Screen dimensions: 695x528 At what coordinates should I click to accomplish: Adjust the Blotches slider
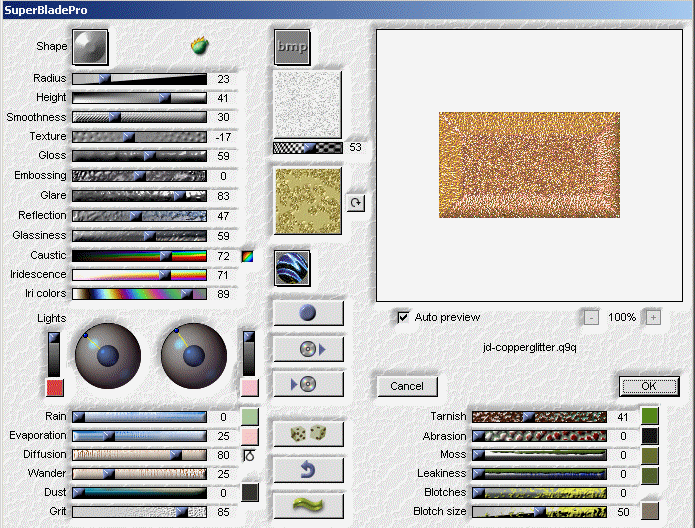(x=539, y=493)
